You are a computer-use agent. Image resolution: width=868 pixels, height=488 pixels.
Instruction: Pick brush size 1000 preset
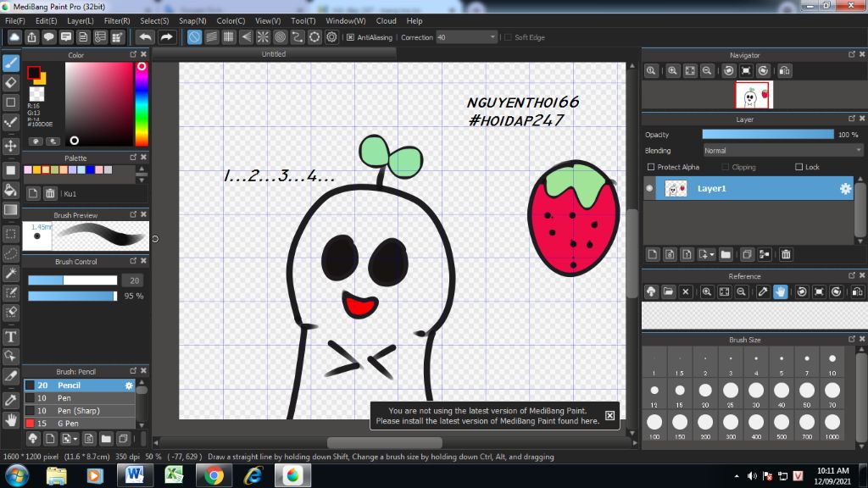(x=832, y=425)
